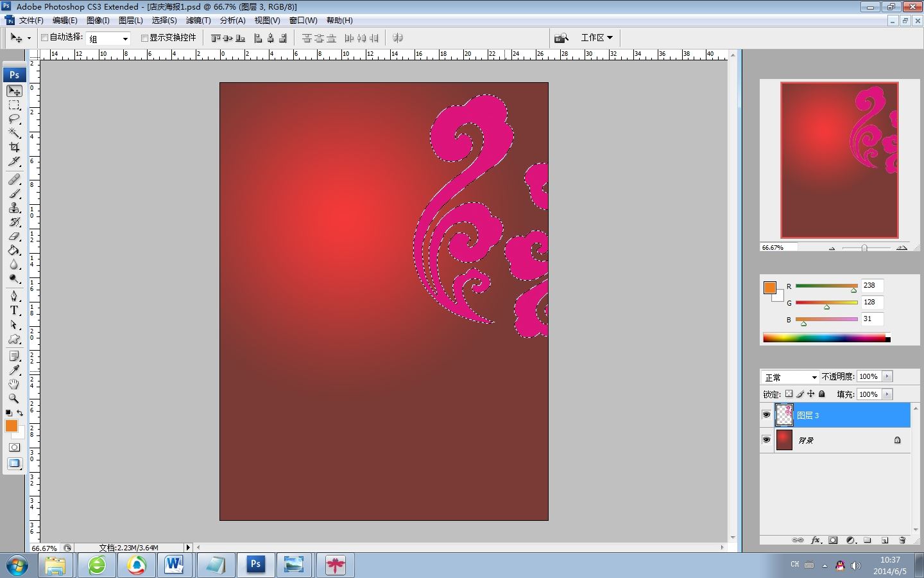
Task: Add a layer style with fx icon
Action: click(816, 540)
